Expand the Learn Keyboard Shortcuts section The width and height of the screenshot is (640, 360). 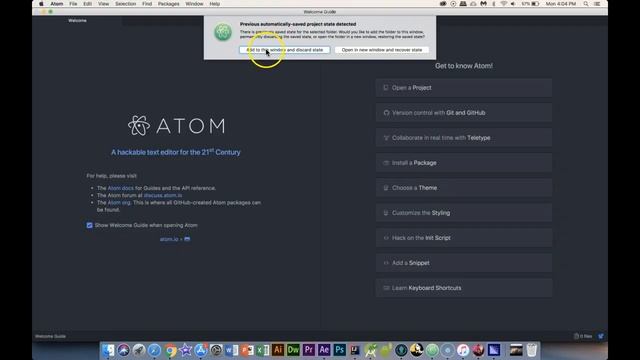tap(464, 288)
